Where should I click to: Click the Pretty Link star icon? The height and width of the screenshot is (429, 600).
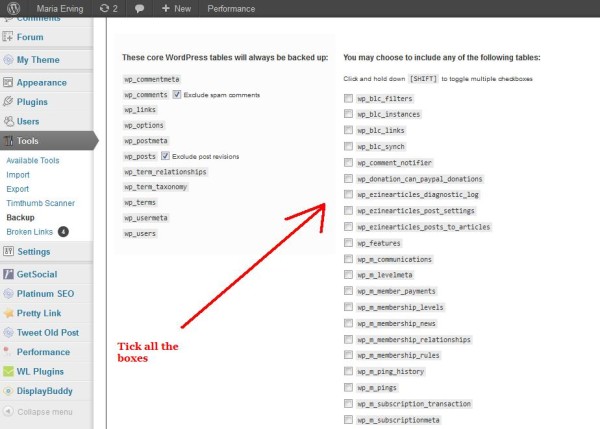point(8,313)
